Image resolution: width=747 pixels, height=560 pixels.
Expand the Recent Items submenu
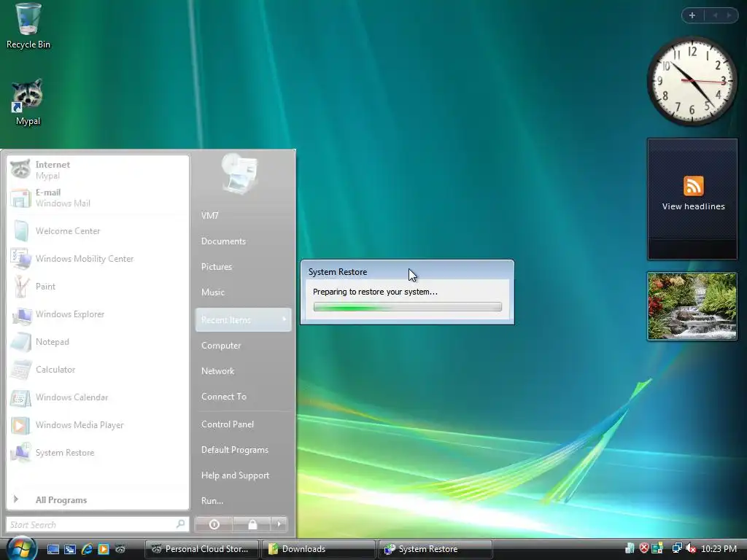pyautogui.click(x=243, y=320)
